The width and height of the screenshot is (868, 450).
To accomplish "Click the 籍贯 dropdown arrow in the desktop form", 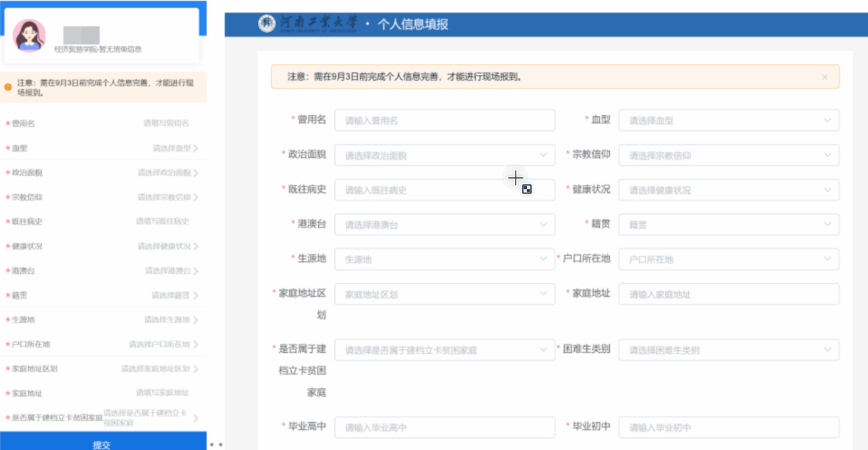I will click(828, 225).
